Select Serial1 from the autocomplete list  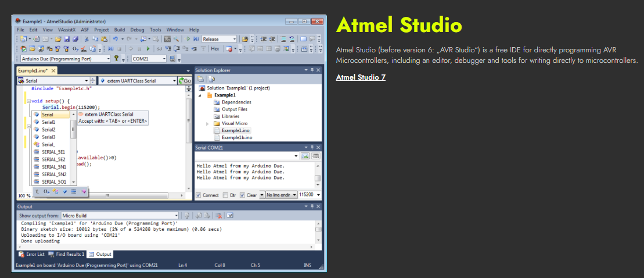pos(48,122)
